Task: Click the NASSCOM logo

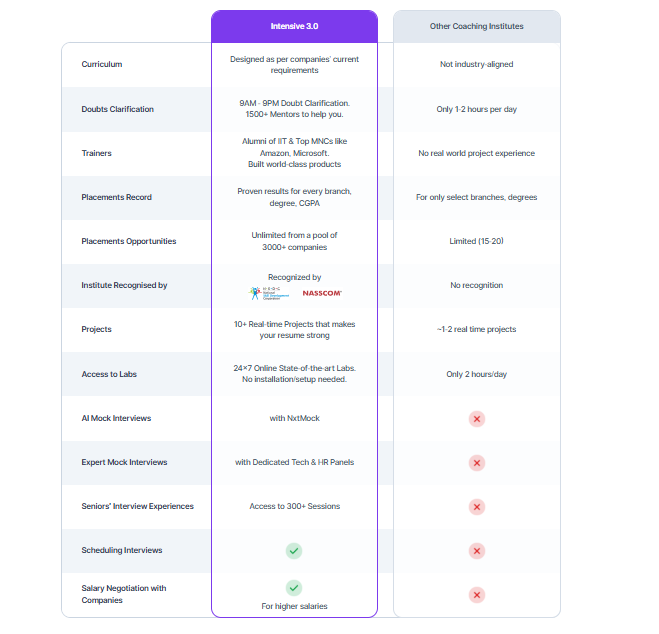Action: point(322,293)
